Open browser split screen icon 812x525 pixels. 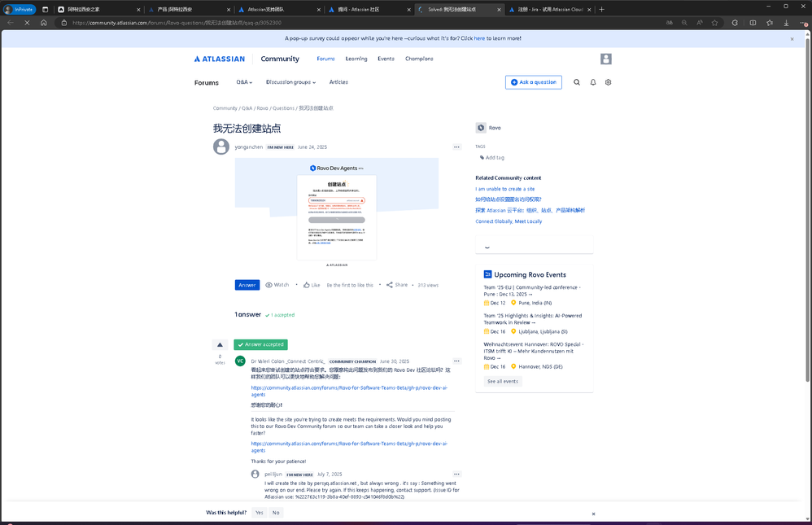pos(753,23)
